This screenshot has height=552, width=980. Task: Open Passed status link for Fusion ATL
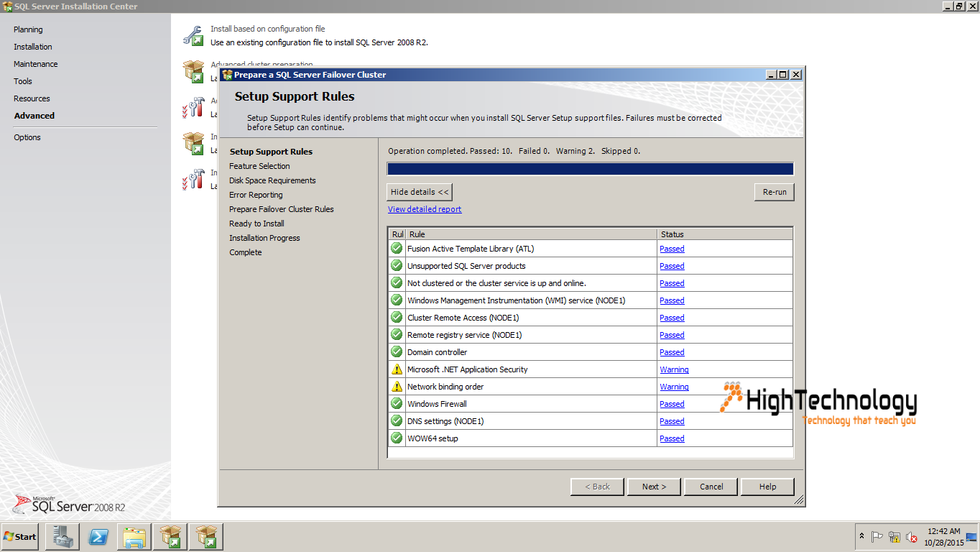(x=672, y=249)
